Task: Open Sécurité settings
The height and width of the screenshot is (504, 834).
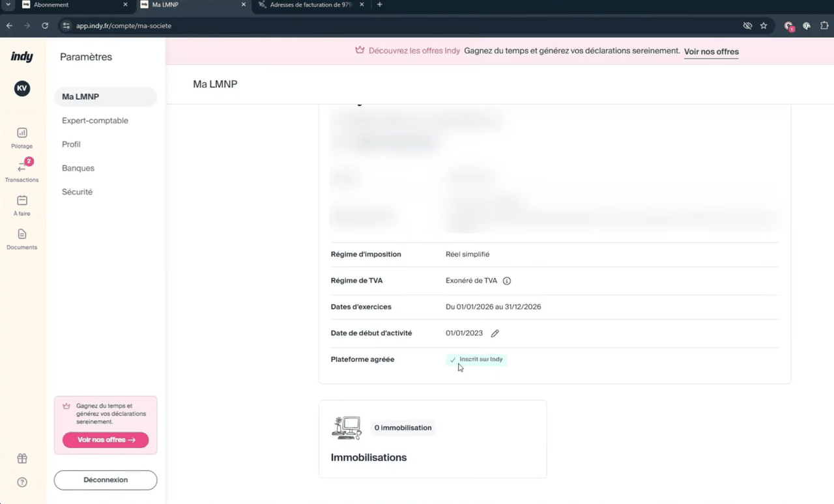Action: (x=77, y=192)
